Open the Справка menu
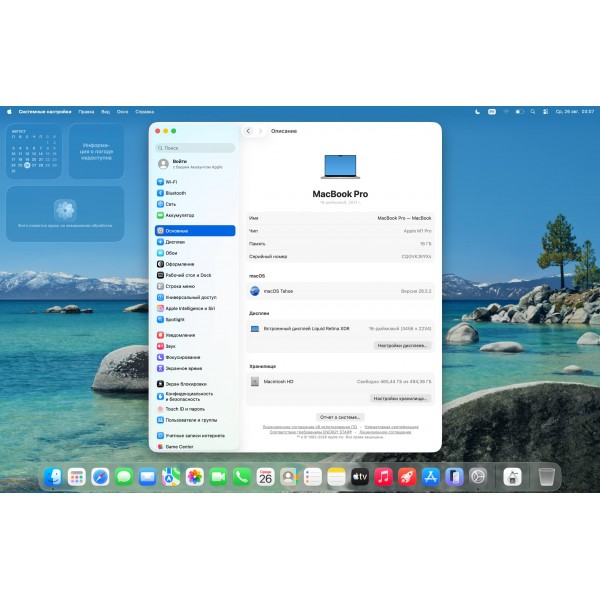The image size is (600, 600). point(145,112)
